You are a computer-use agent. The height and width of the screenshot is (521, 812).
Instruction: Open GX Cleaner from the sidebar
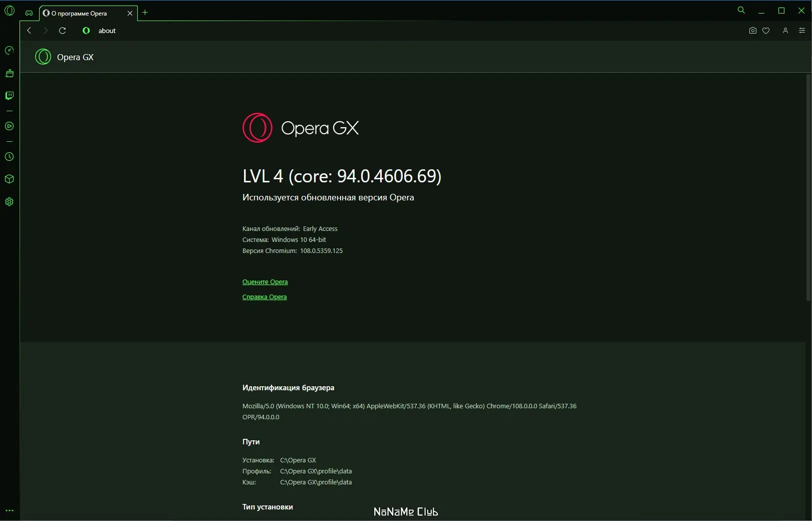point(9,74)
